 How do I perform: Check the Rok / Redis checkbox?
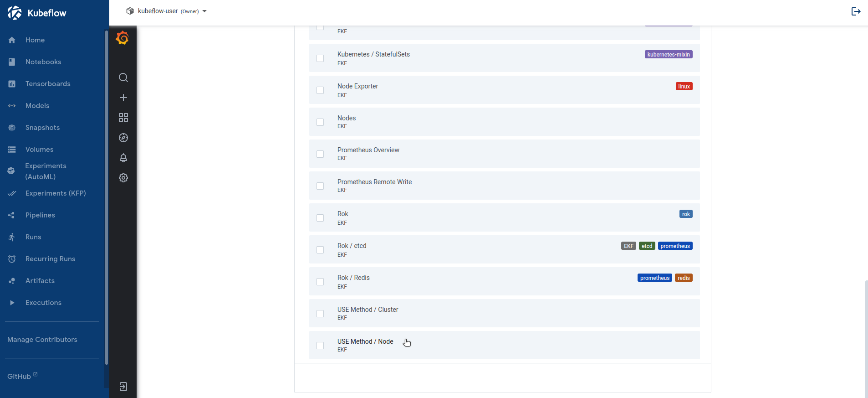(x=320, y=282)
